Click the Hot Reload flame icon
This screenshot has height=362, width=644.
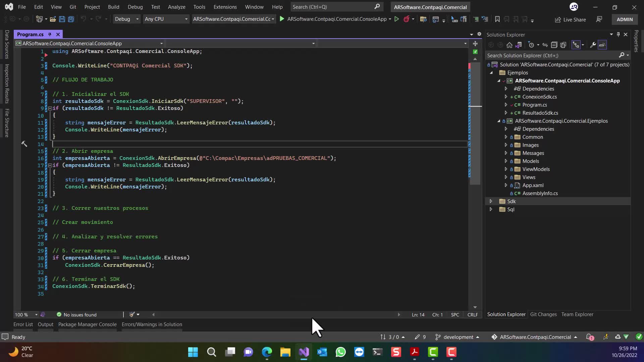tap(406, 19)
